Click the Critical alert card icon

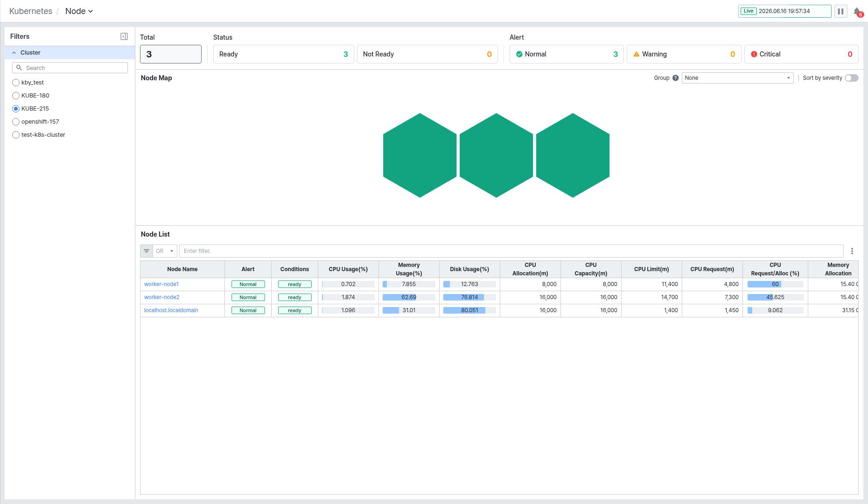(754, 54)
